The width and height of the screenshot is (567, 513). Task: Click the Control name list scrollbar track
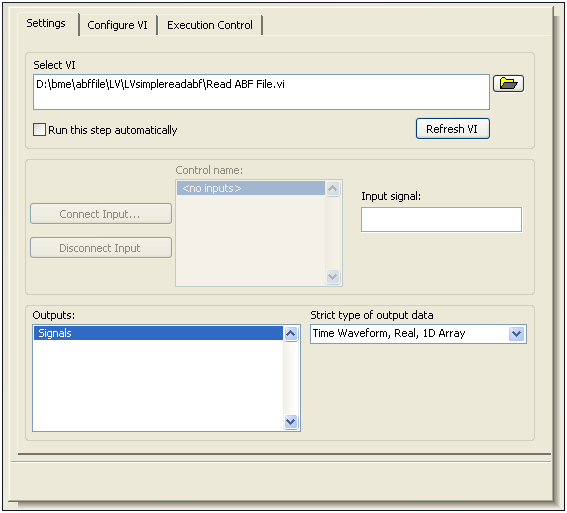(x=333, y=233)
